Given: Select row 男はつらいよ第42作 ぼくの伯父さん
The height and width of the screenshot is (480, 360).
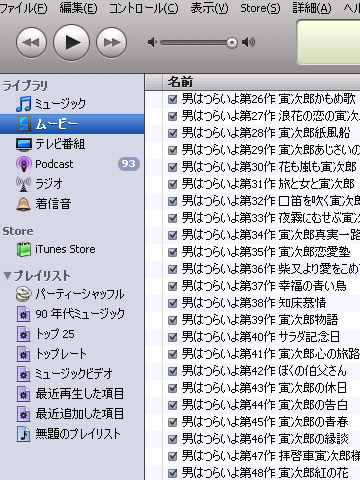Looking at the screenshot, I should coord(253,371).
